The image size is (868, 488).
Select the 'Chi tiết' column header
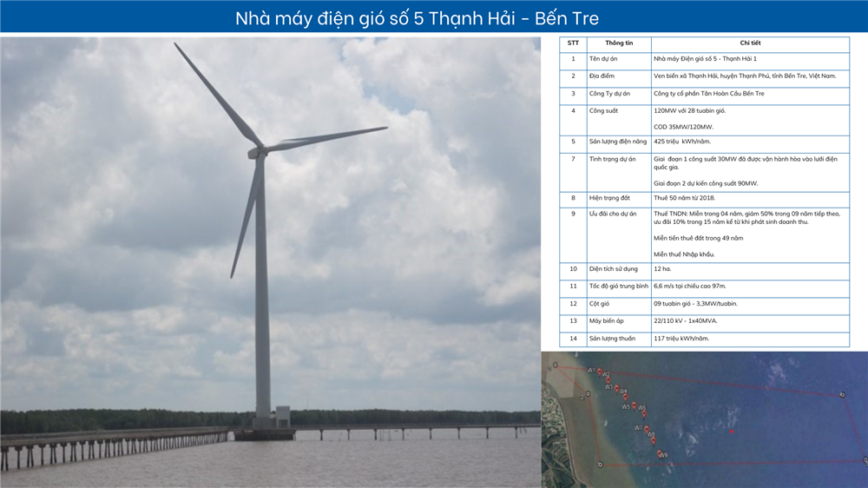point(750,43)
